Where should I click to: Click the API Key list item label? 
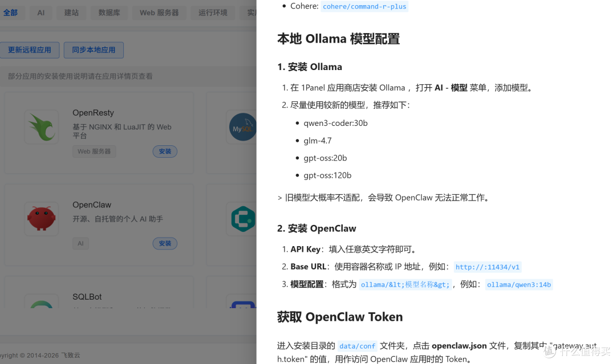(x=306, y=250)
